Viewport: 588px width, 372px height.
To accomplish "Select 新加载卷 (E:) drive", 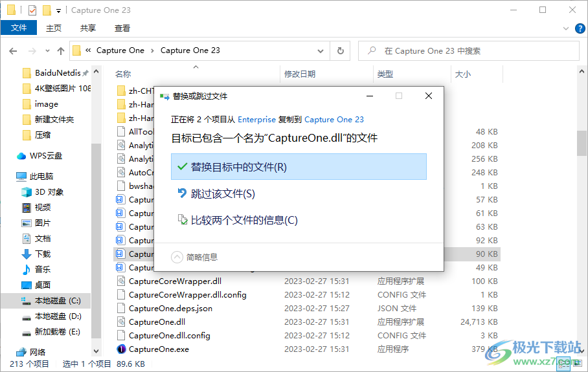I will (57, 331).
